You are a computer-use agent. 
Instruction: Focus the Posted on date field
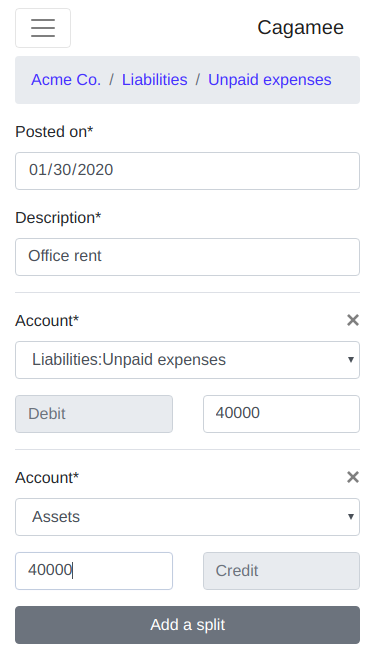tap(188, 171)
